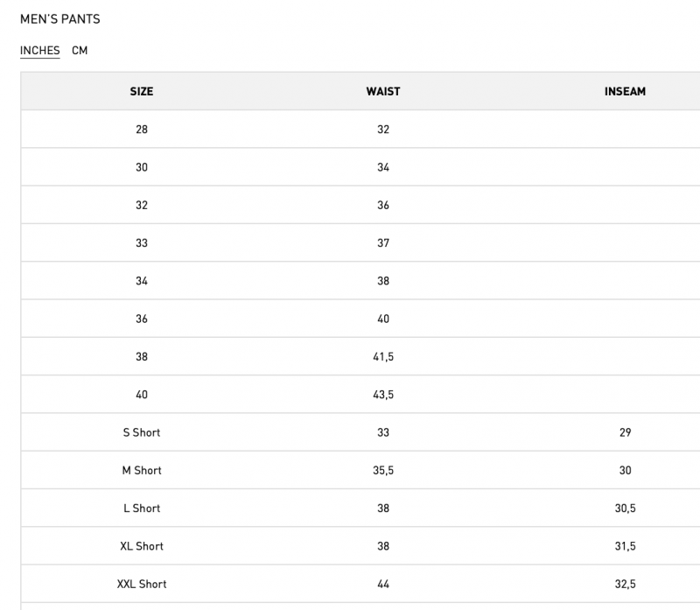Click inseam value 32,5 for XXL Short

tap(625, 584)
